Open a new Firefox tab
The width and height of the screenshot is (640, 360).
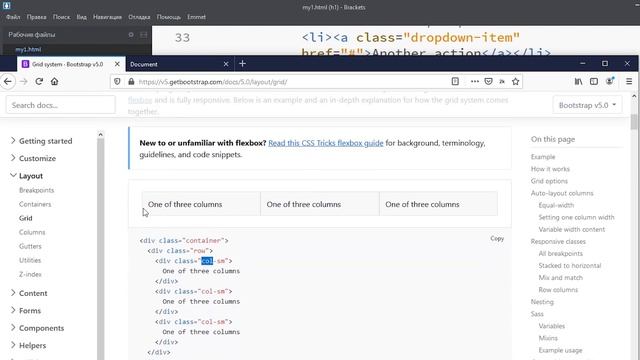(242, 64)
